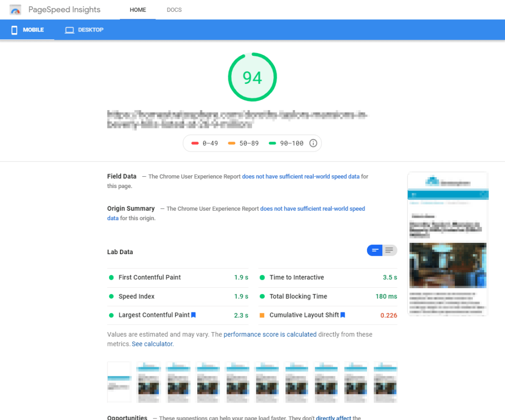Click the PageSpeed Insights logo icon
This screenshot has height=420, width=505.
click(x=15, y=10)
